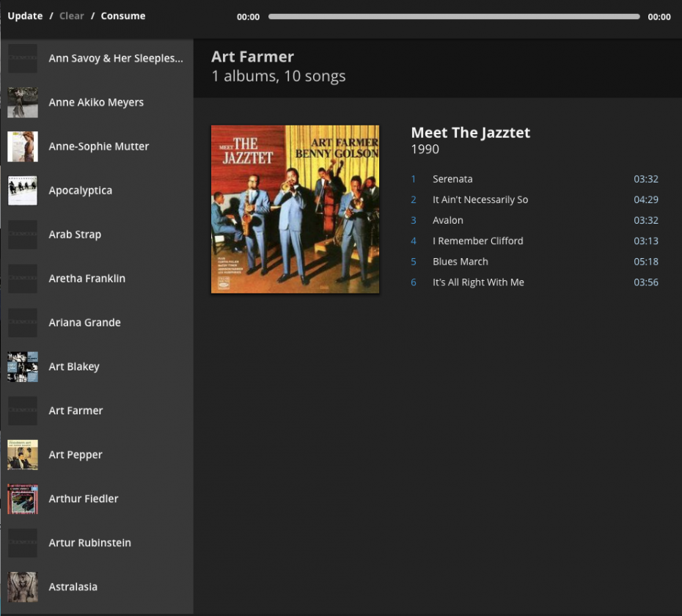This screenshot has width=682, height=616.
Task: Click track number 1
Action: tap(413, 179)
